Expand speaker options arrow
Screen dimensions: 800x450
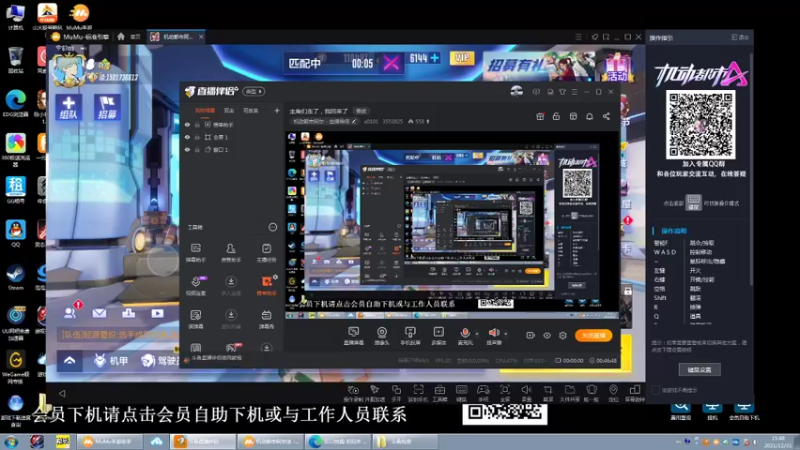click(506, 334)
